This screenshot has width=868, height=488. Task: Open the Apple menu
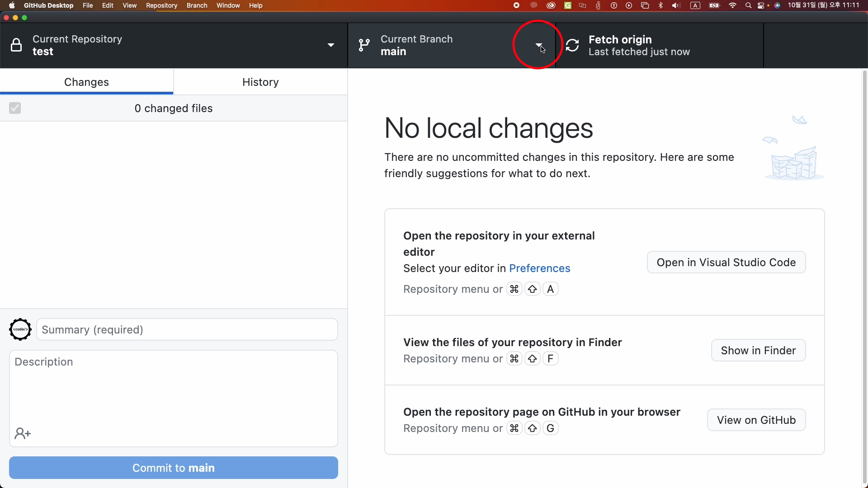coord(12,5)
